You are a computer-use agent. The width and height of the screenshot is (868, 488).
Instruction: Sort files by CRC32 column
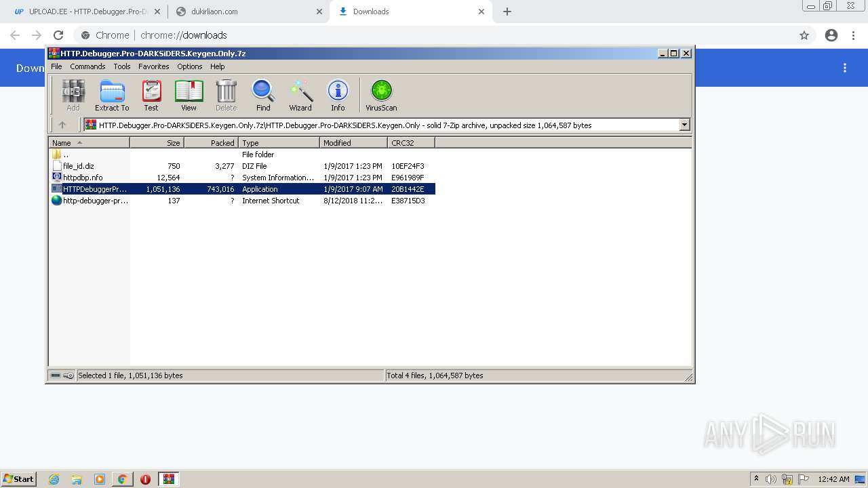click(x=411, y=142)
